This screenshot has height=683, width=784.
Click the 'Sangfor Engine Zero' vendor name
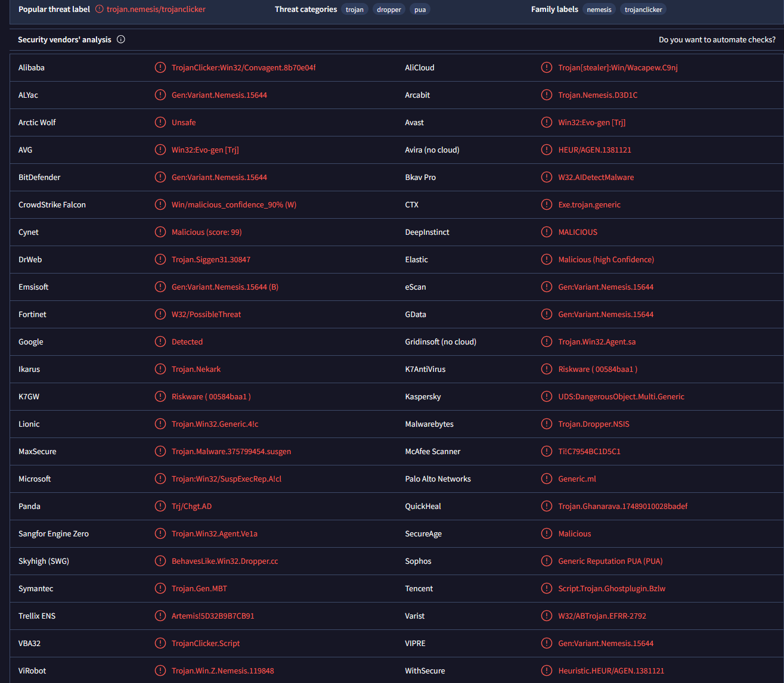pos(54,533)
